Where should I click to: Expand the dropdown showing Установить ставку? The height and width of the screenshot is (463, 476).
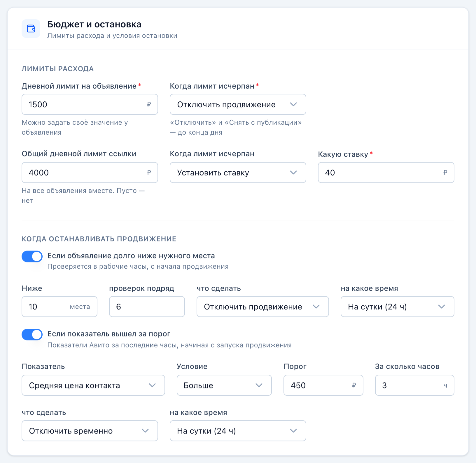238,172
